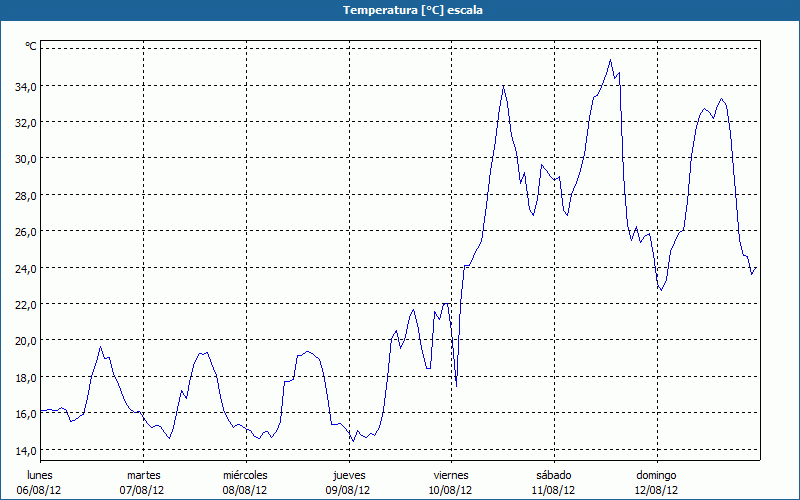
Task: Click the highest temperature peak on Saturday
Action: (x=610, y=60)
